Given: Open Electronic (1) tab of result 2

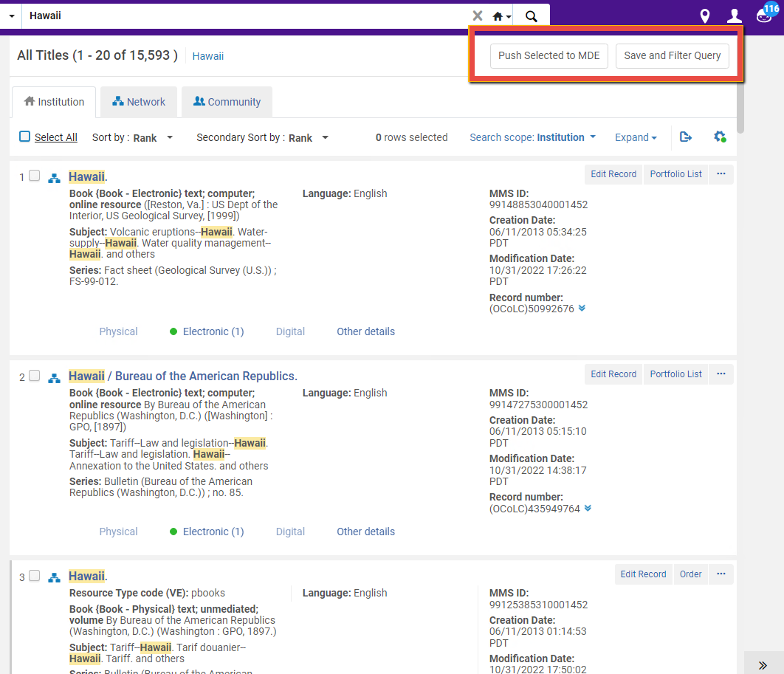Looking at the screenshot, I should [x=207, y=532].
